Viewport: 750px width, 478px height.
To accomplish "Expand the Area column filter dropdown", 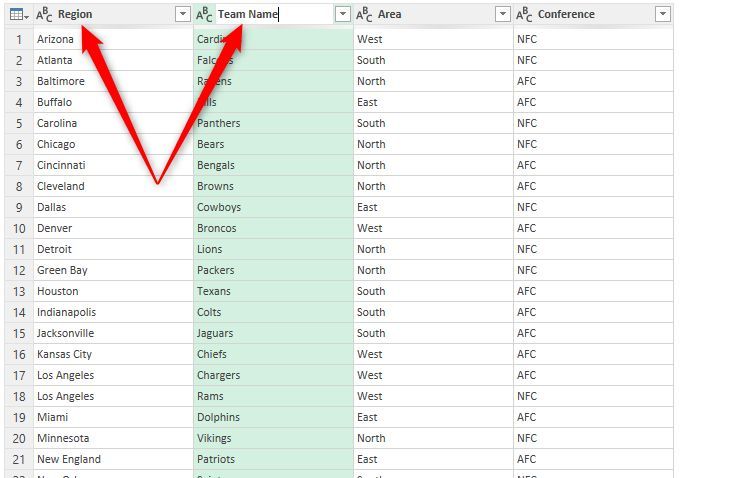I will pyautogui.click(x=502, y=14).
